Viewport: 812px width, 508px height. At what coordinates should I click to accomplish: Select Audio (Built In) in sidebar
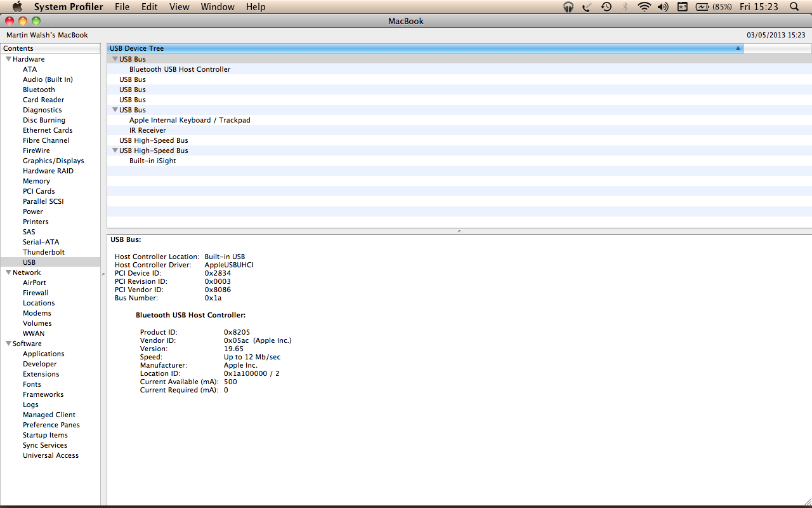[x=48, y=79]
